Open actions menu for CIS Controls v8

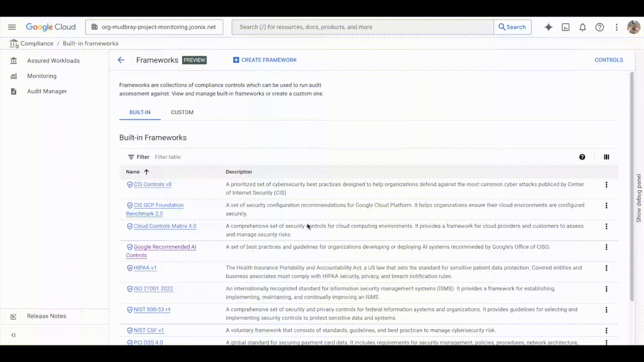coord(606,185)
